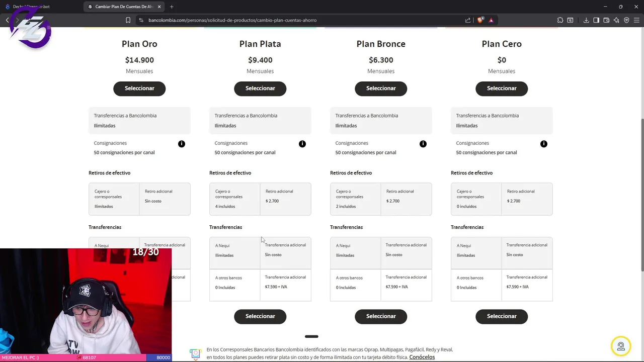Click '$7.590 + IVA' in Plan Plata column
The height and width of the screenshot is (362, 644).
pos(276,287)
